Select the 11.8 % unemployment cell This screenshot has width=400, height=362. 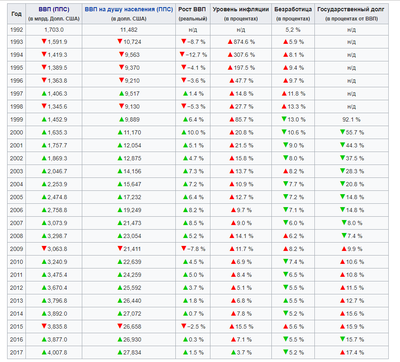pos(293,94)
